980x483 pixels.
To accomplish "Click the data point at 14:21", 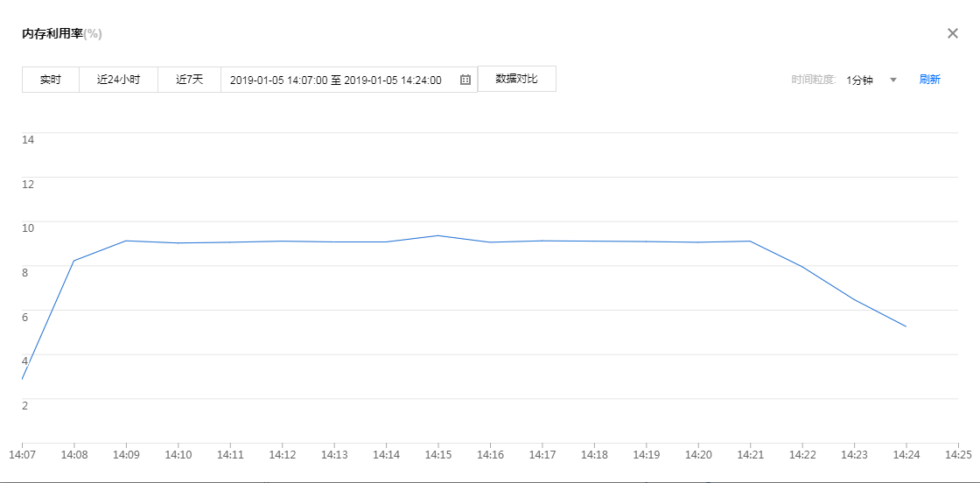I will tap(750, 241).
